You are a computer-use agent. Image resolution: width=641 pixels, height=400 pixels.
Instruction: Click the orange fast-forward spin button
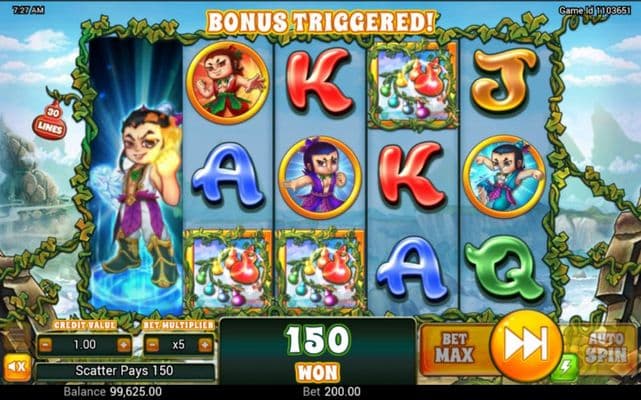[525, 344]
